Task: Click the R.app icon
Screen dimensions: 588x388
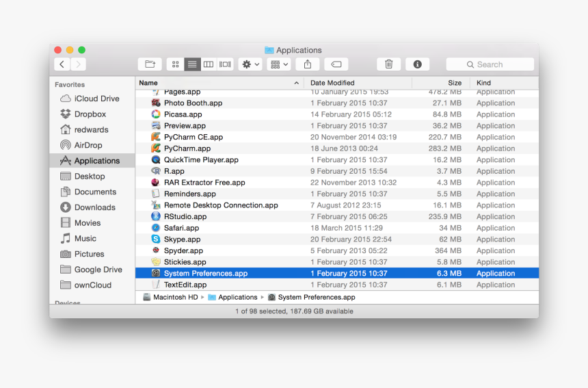Action: (156, 171)
